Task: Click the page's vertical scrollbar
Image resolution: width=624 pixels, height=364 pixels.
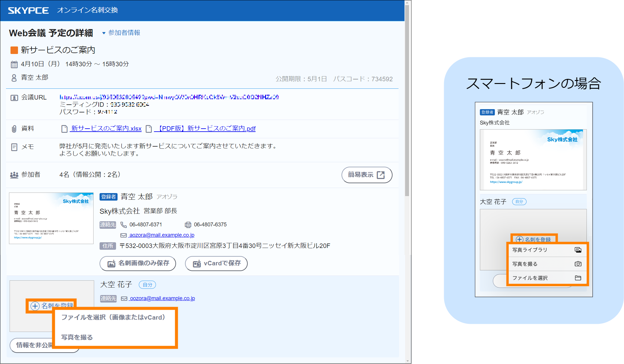Action: click(x=407, y=100)
